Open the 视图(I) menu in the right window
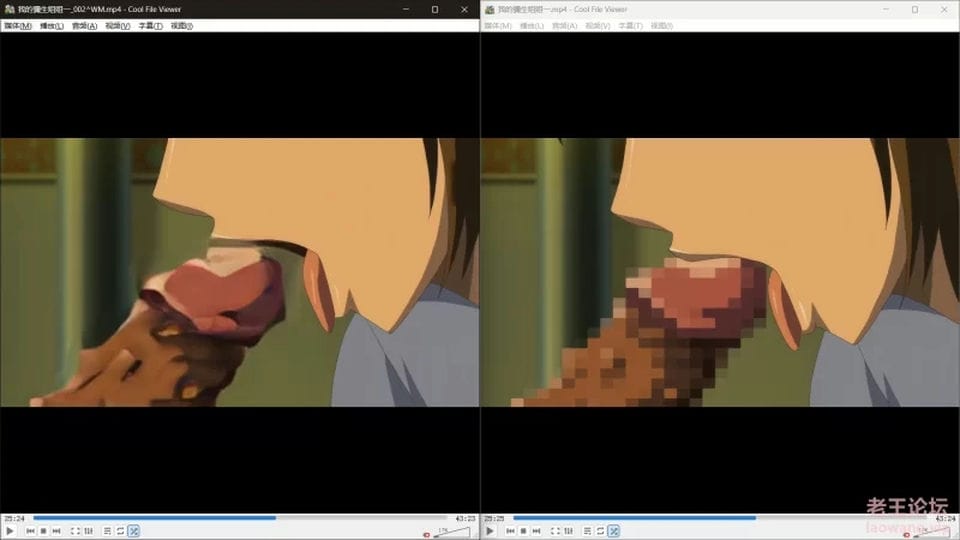 pyautogui.click(x=662, y=26)
